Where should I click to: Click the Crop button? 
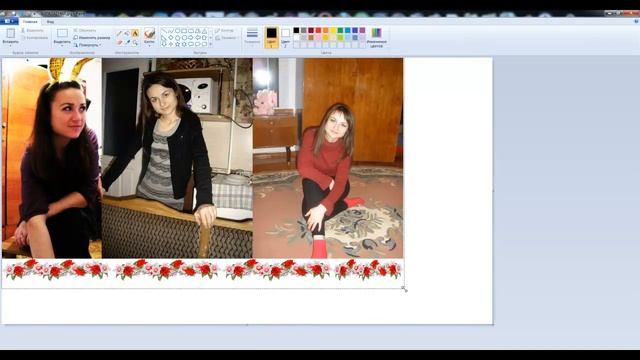(x=85, y=31)
